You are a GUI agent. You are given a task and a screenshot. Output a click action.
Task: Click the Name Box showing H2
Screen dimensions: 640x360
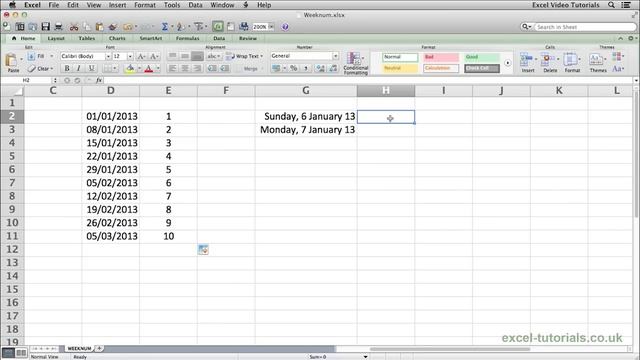click(27, 80)
